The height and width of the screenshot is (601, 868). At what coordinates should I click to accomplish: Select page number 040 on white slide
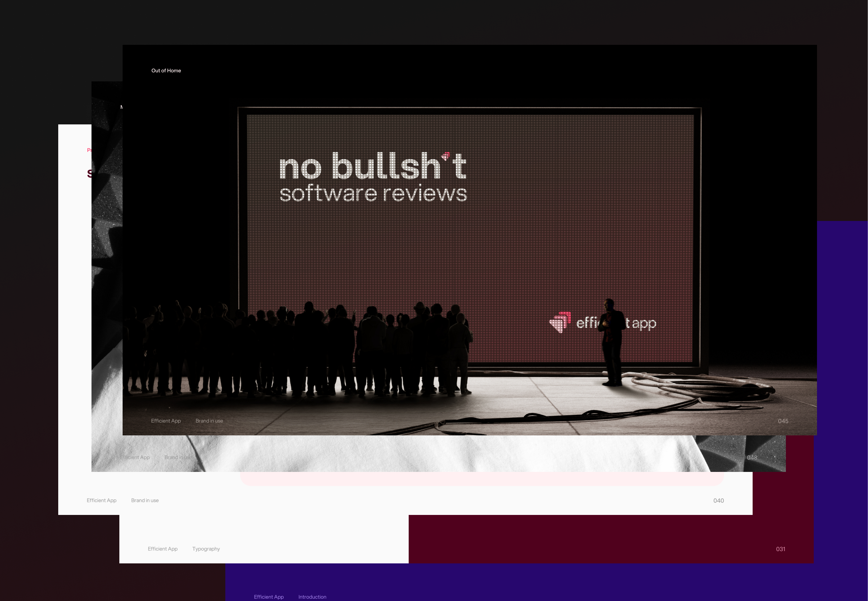(718, 500)
